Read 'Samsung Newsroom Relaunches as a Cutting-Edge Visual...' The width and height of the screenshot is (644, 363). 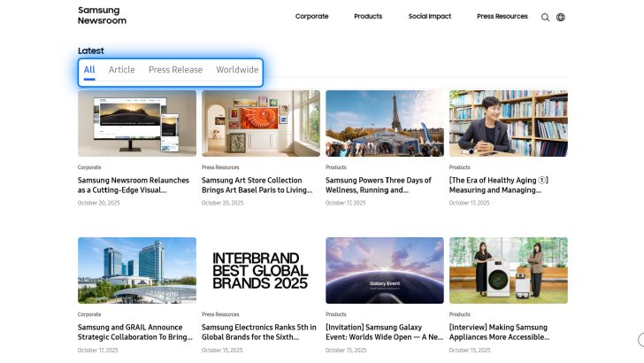[134, 185]
